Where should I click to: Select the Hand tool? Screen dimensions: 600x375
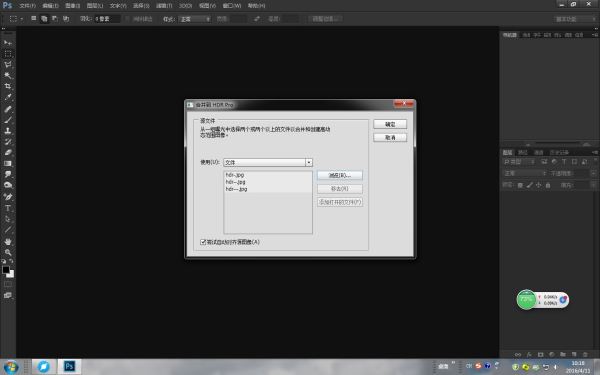(x=8, y=242)
